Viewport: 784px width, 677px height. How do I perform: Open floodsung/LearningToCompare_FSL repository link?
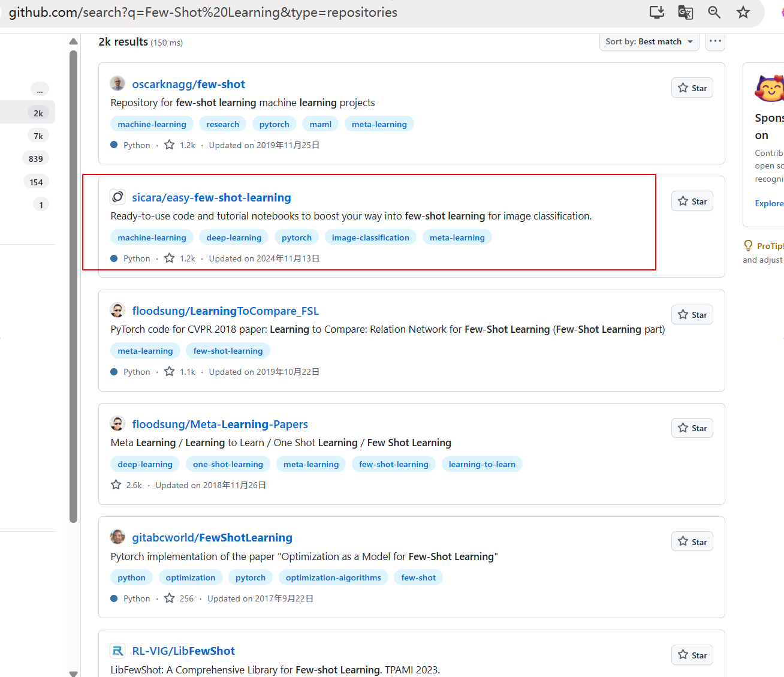pos(225,311)
